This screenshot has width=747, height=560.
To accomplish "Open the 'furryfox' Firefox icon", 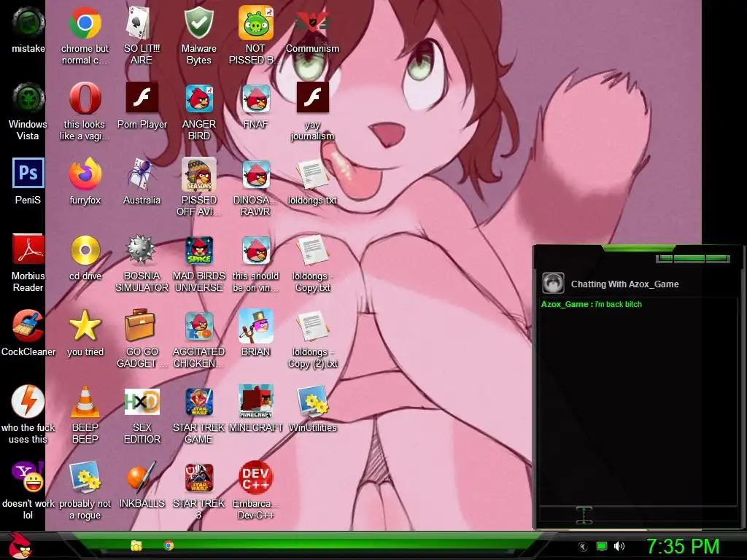I will 85,174.
